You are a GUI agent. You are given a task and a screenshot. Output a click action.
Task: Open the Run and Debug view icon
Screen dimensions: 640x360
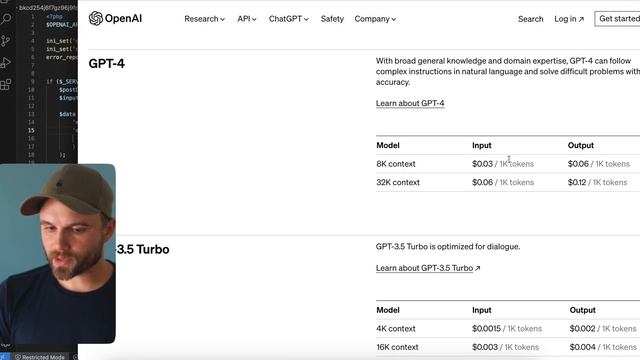pyautogui.click(x=6, y=62)
